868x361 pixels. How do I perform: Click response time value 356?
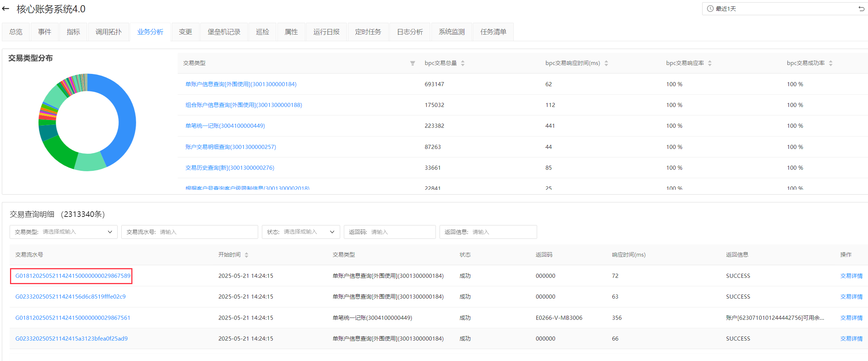(617, 318)
